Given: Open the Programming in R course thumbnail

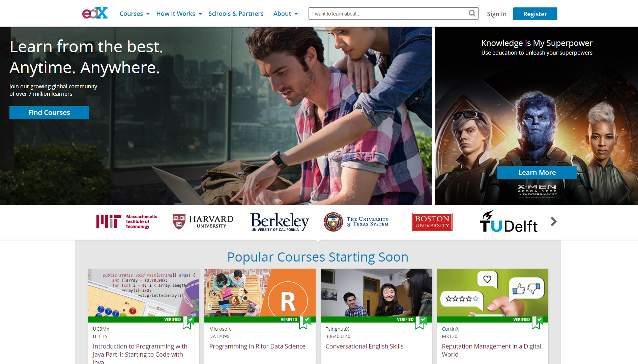Looking at the screenshot, I should point(260,293).
